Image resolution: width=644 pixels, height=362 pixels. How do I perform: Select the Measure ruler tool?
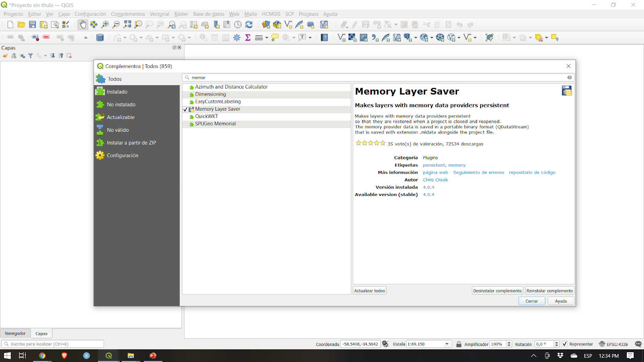(x=259, y=37)
